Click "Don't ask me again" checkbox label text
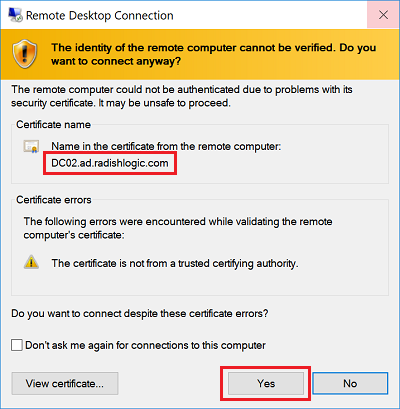The height and width of the screenshot is (409, 400). (x=145, y=345)
